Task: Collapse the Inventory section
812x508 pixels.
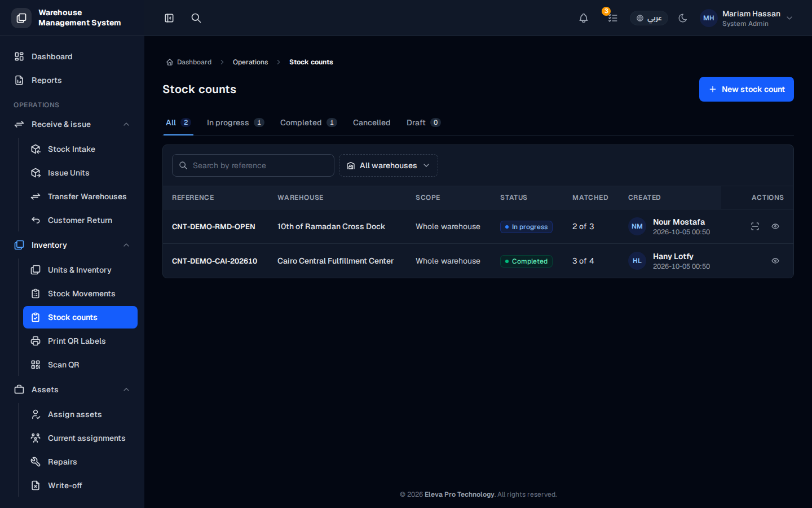Action: [72, 245]
